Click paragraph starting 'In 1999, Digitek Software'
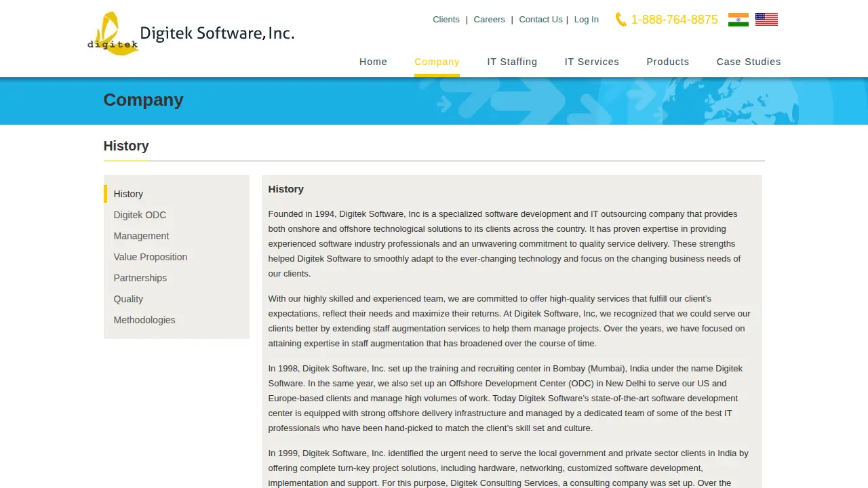Screen dimensions: 868x488 pyautogui.click(x=510, y=468)
